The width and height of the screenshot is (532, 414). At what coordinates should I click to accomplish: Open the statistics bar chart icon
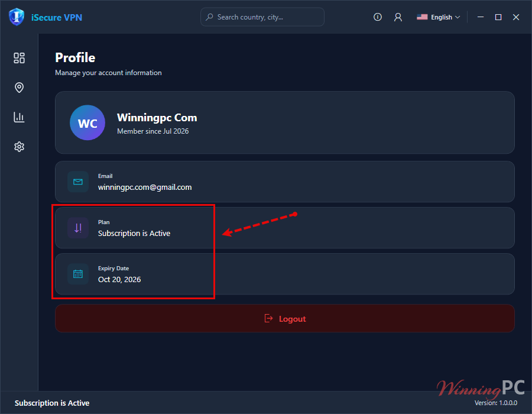[19, 117]
